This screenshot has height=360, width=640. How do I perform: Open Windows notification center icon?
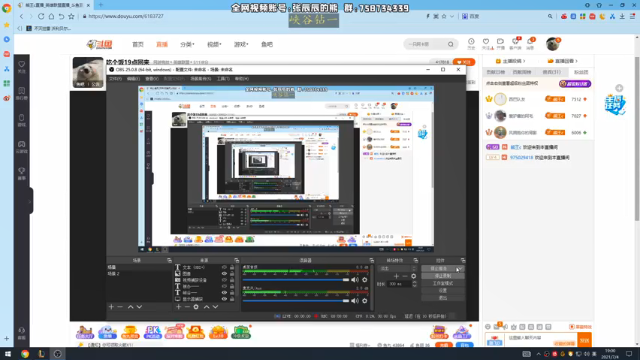(629, 354)
